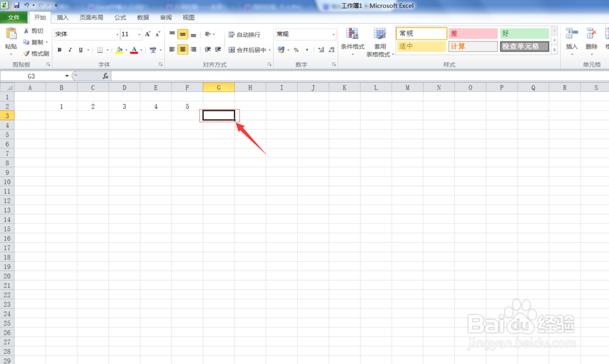Image resolution: width=609 pixels, height=364 pixels.
Task: Toggle center horizontal alignment
Action: click(183, 49)
